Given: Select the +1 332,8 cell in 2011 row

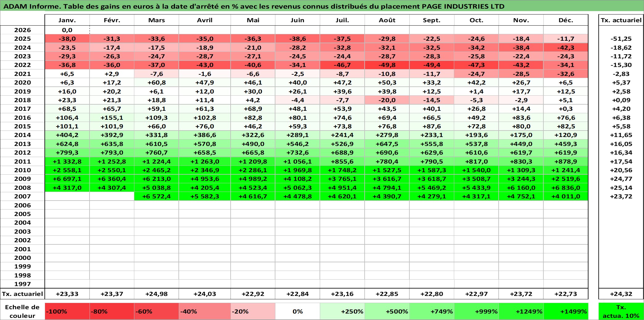Looking at the screenshot, I should 67,161.
